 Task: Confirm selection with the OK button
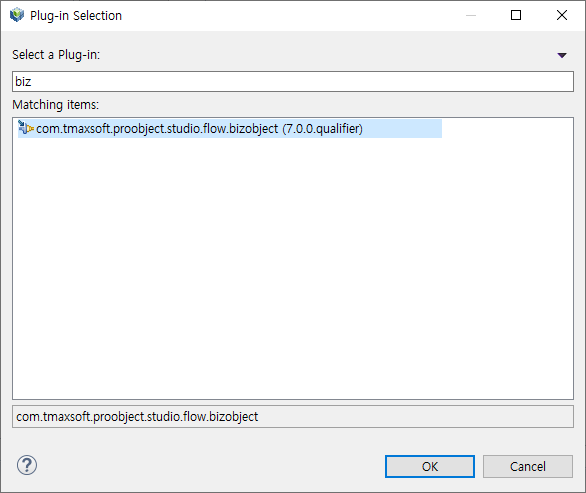[430, 466]
